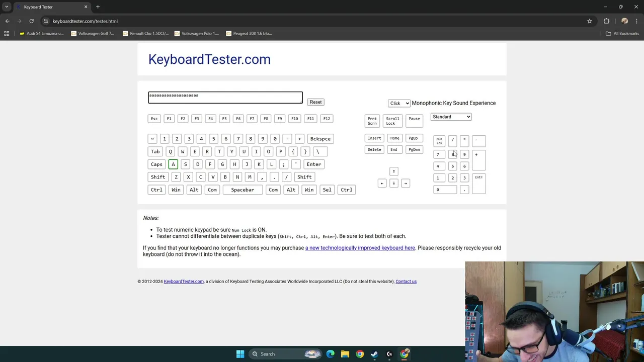Click the backslash key

[x=320, y=151]
